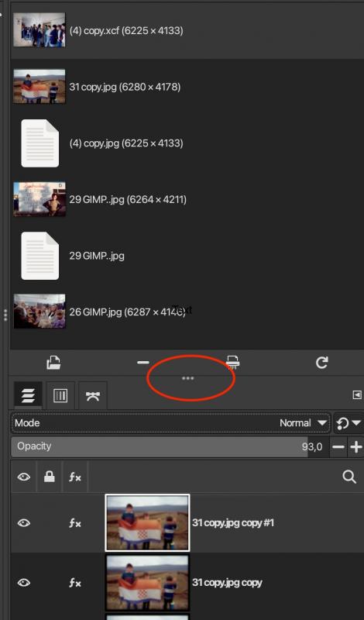Click the layer search magnifier icon
The width and height of the screenshot is (364, 620).
pyautogui.click(x=349, y=477)
